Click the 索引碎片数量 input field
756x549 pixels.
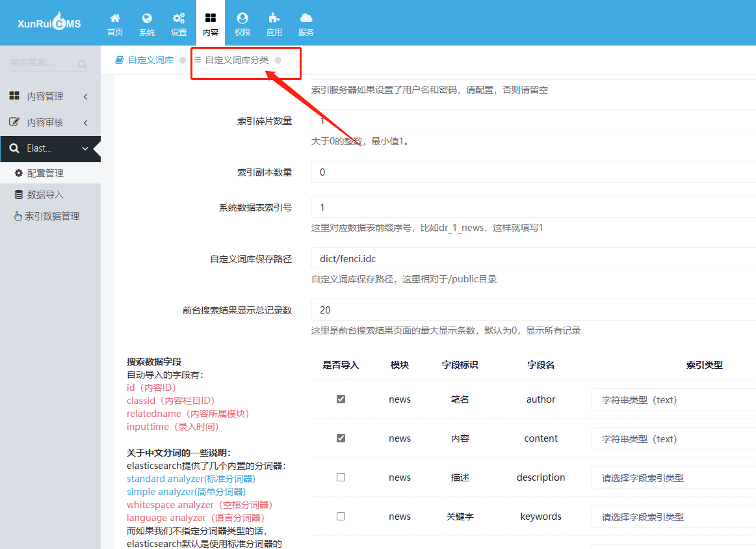click(533, 120)
